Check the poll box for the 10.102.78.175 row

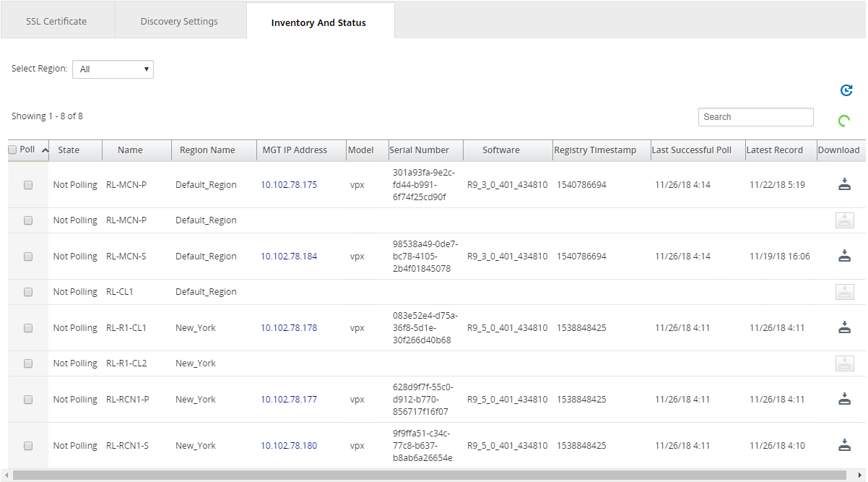tap(28, 185)
